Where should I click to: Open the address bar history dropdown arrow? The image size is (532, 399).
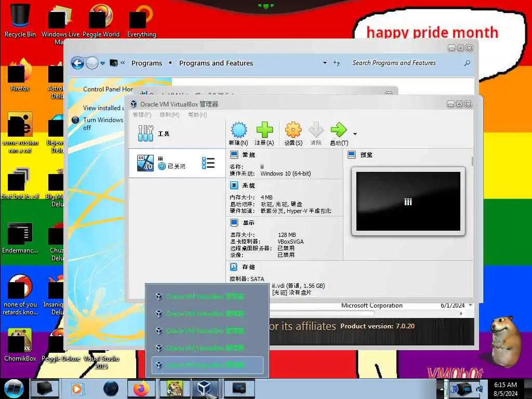coord(325,63)
